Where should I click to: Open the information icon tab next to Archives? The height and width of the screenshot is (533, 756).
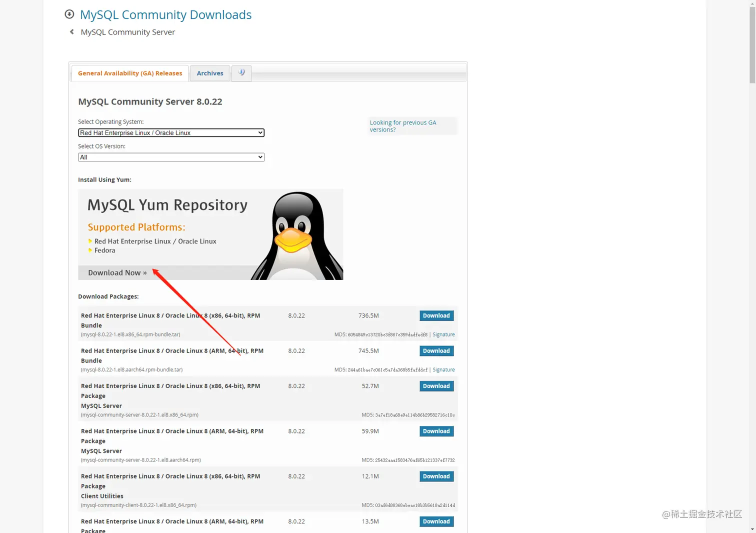click(241, 73)
